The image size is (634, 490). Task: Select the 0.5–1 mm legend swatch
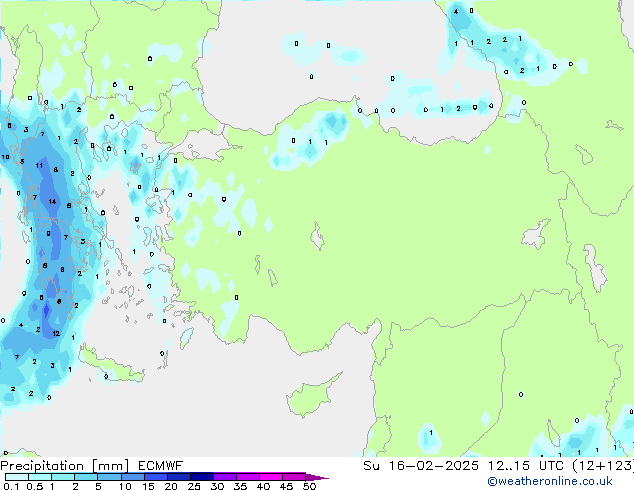pyautogui.click(x=40, y=477)
